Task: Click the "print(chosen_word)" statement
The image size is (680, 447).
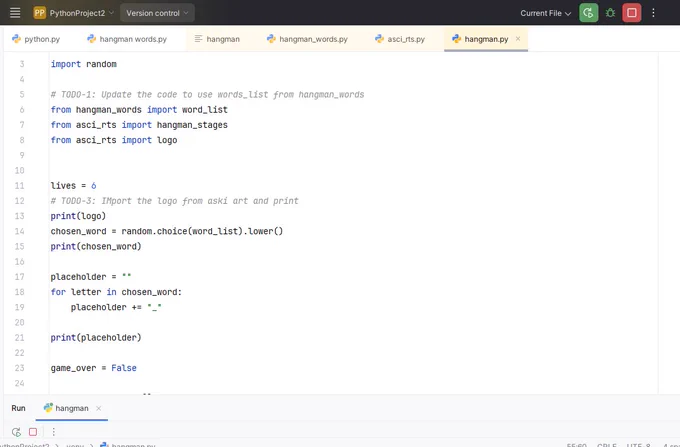Action: pos(96,246)
